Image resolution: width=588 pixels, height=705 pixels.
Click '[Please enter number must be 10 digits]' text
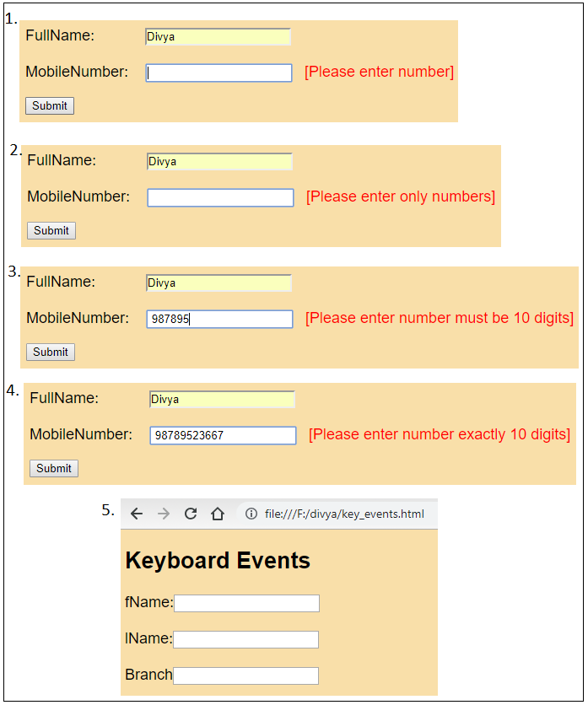[440, 318]
